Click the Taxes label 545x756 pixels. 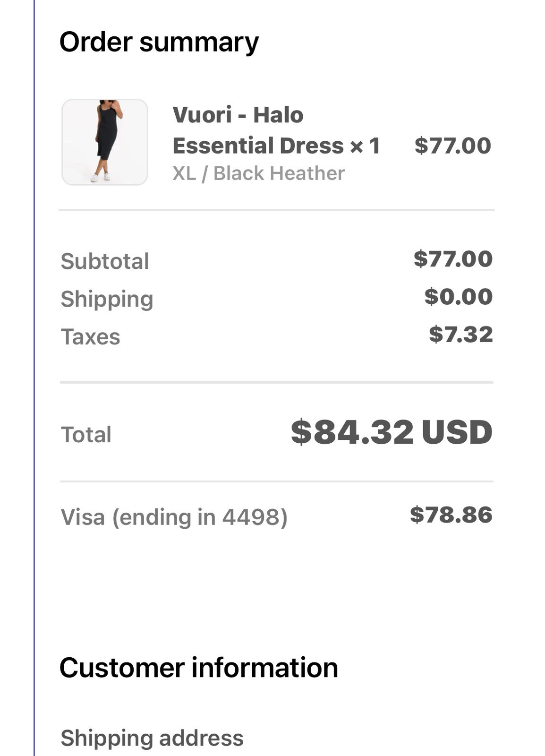[x=90, y=337]
